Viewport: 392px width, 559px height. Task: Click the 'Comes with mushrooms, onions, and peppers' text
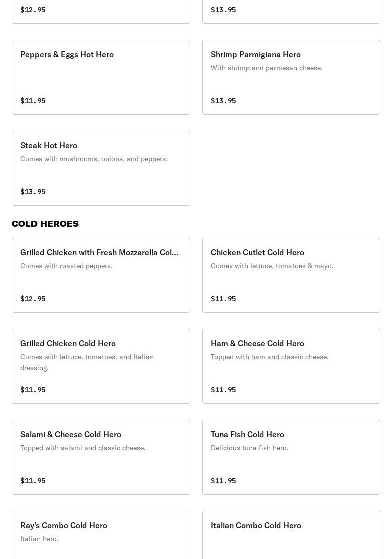point(94,159)
